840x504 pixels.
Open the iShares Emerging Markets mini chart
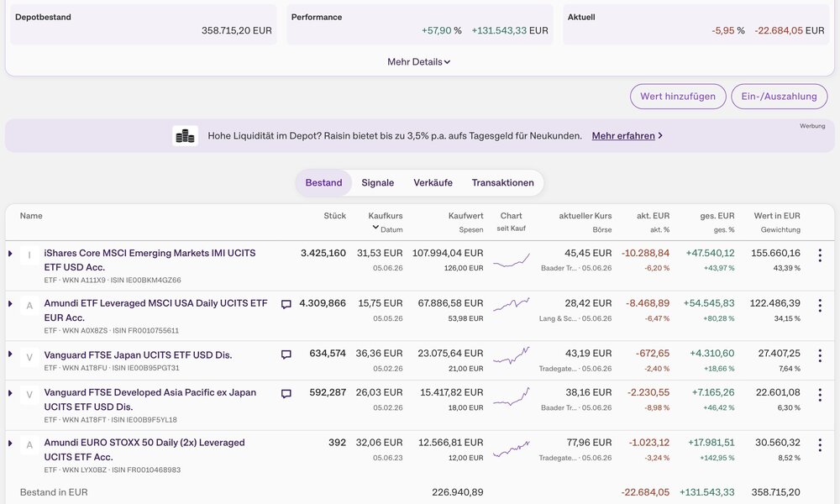click(x=511, y=260)
